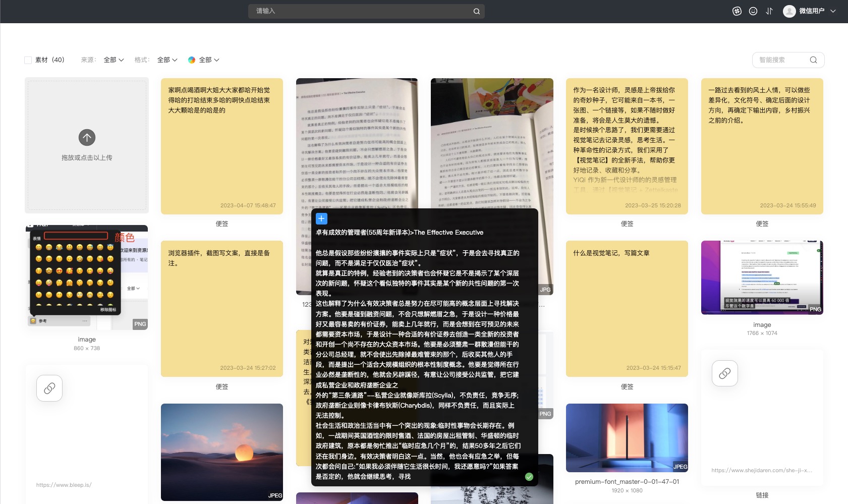Image resolution: width=848 pixels, height=504 pixels.
Task: Click the 便签 label under 15:55:49 note
Action: click(762, 223)
